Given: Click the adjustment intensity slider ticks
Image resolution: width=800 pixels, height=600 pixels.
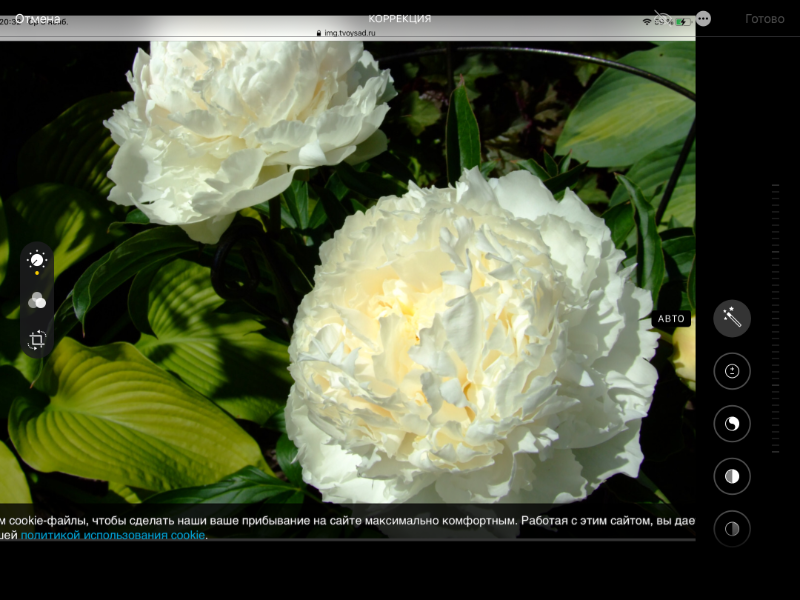Looking at the screenshot, I should pyautogui.click(x=774, y=320).
